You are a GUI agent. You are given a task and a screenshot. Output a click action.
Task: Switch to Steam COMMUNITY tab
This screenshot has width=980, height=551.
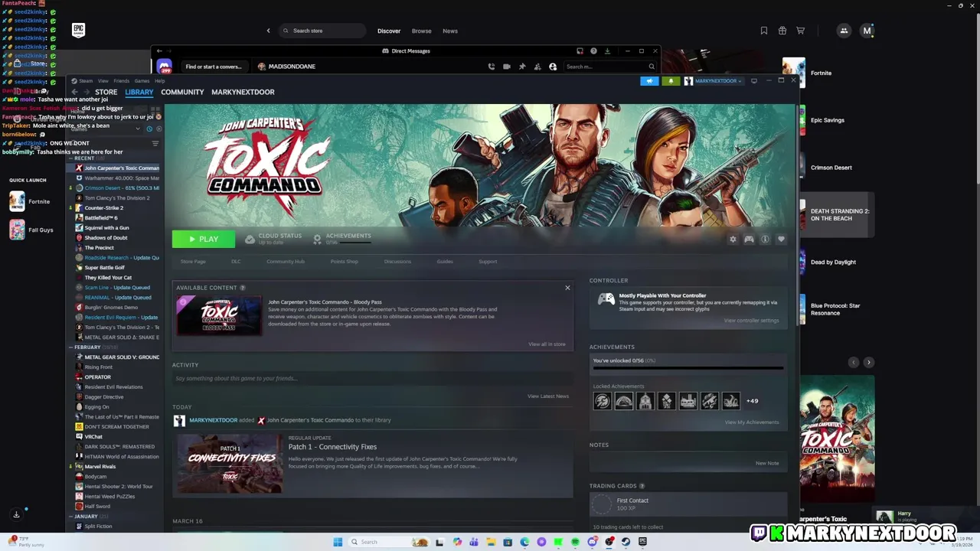coord(182,92)
